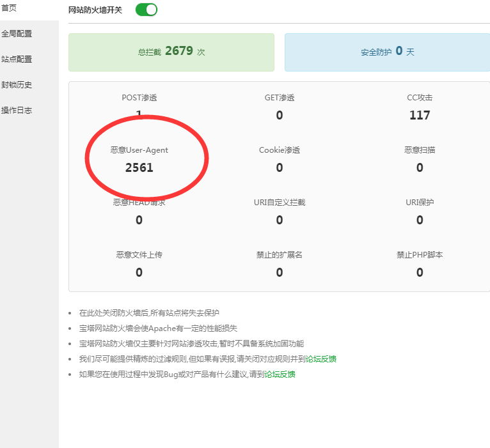Click the 总拦截 2679 次 green panel
The image size is (490, 448).
point(171,52)
